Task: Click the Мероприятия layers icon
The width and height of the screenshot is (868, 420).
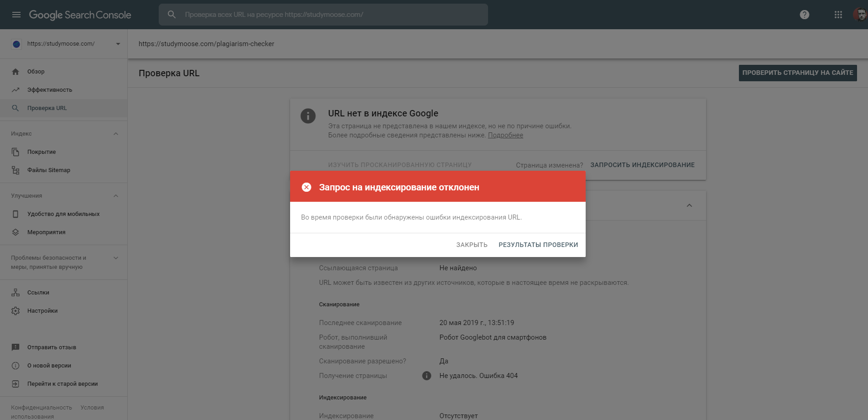Action: click(x=16, y=232)
